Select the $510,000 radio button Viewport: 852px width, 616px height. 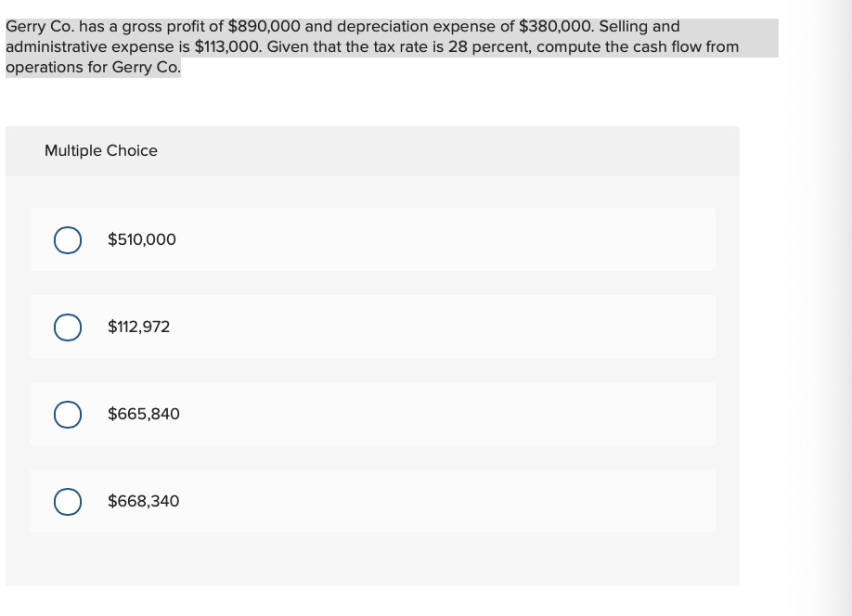point(66,239)
